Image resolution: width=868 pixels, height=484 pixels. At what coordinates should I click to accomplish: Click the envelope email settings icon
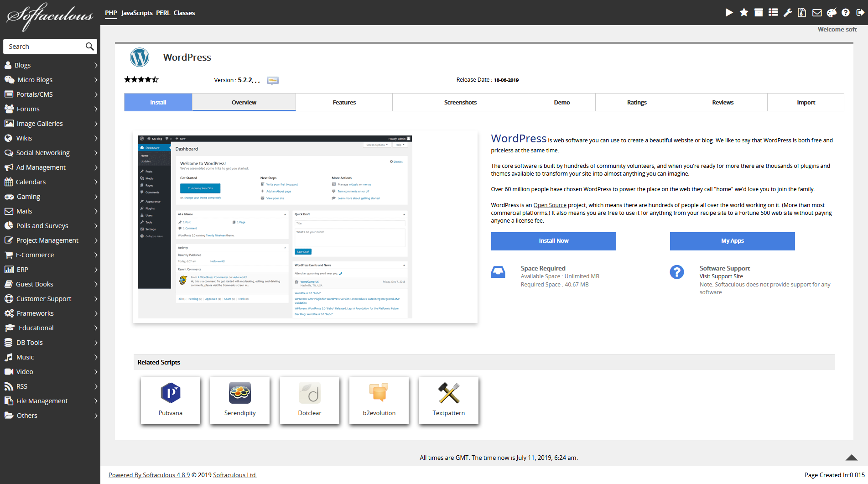point(817,13)
